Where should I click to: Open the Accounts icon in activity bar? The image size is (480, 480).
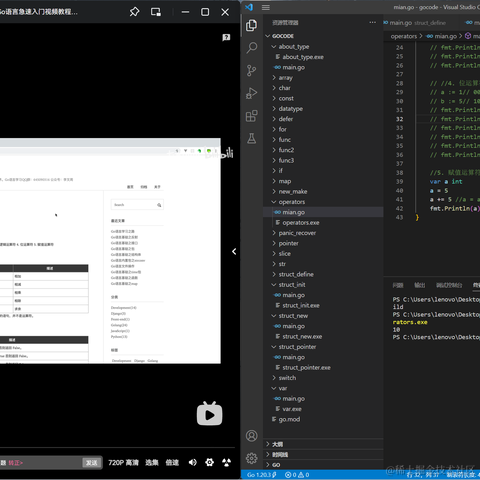252,436
